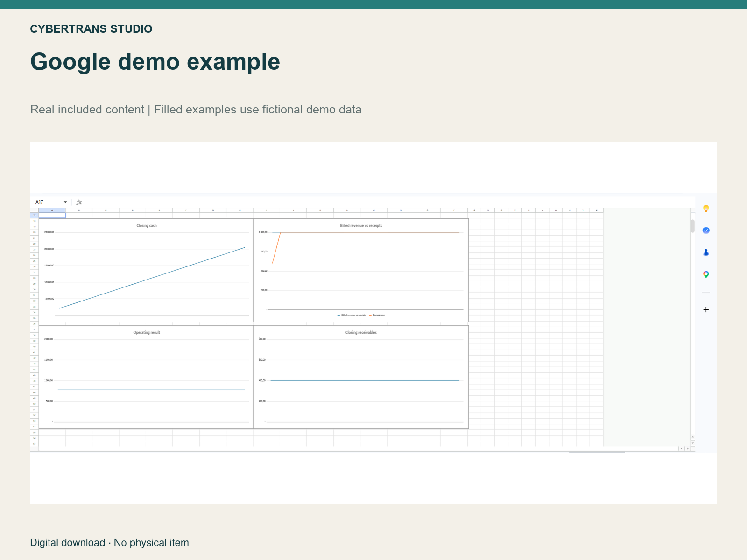
Task: Open Google Keep from the side panel
Action: 706,209
